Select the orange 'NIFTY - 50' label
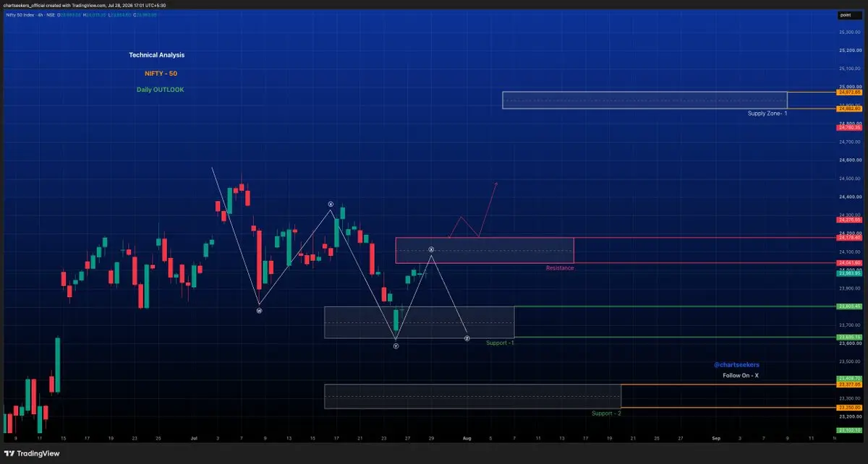868x464 pixels. [160, 73]
